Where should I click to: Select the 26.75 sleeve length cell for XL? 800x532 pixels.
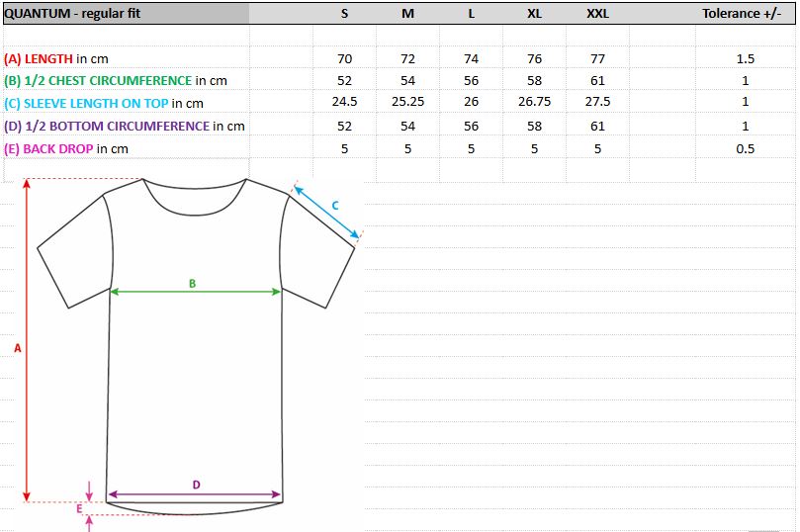[x=534, y=103]
